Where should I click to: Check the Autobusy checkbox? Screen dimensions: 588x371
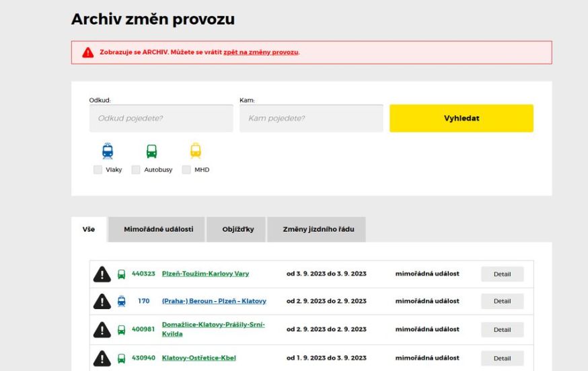(136, 170)
